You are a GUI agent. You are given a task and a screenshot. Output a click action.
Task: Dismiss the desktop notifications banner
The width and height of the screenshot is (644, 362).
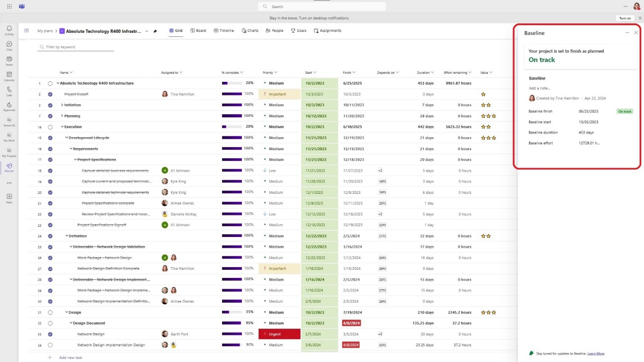tap(640, 18)
